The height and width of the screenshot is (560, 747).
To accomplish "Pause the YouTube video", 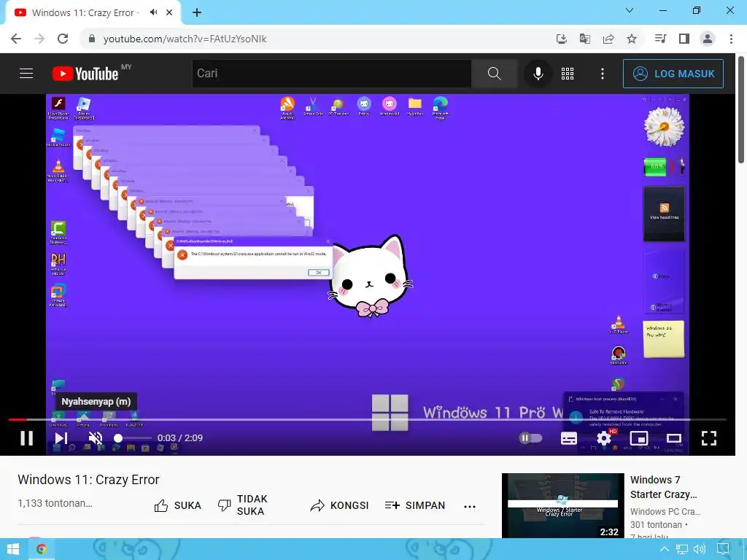I will click(x=27, y=438).
